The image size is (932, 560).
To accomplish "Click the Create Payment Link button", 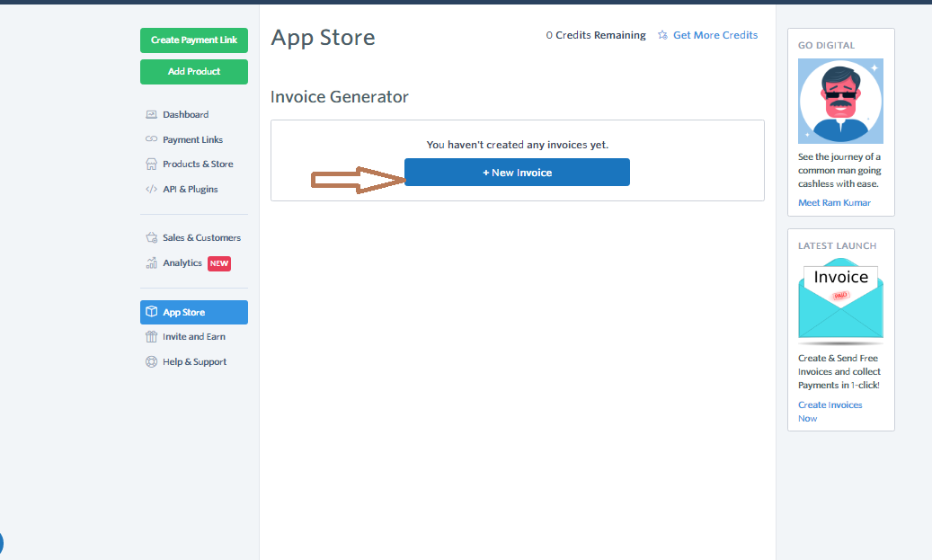I will coord(194,40).
